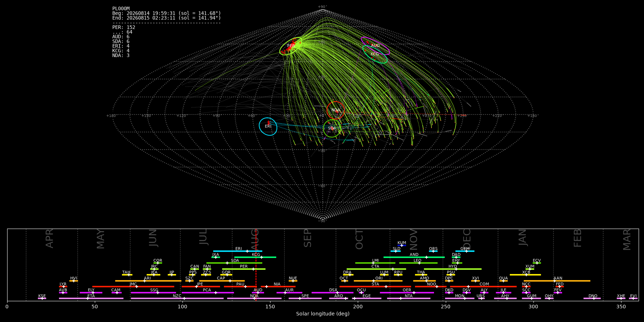Click the STA red shower bar

(x=375, y=287)
